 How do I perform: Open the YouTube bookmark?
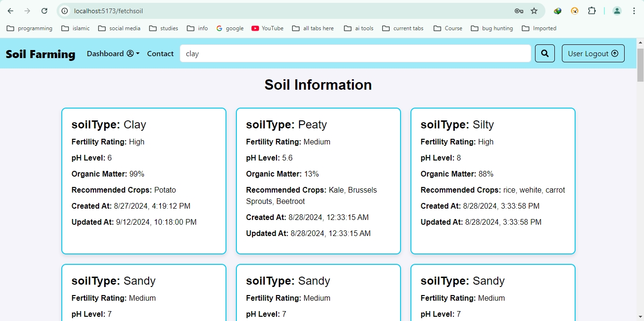click(267, 28)
